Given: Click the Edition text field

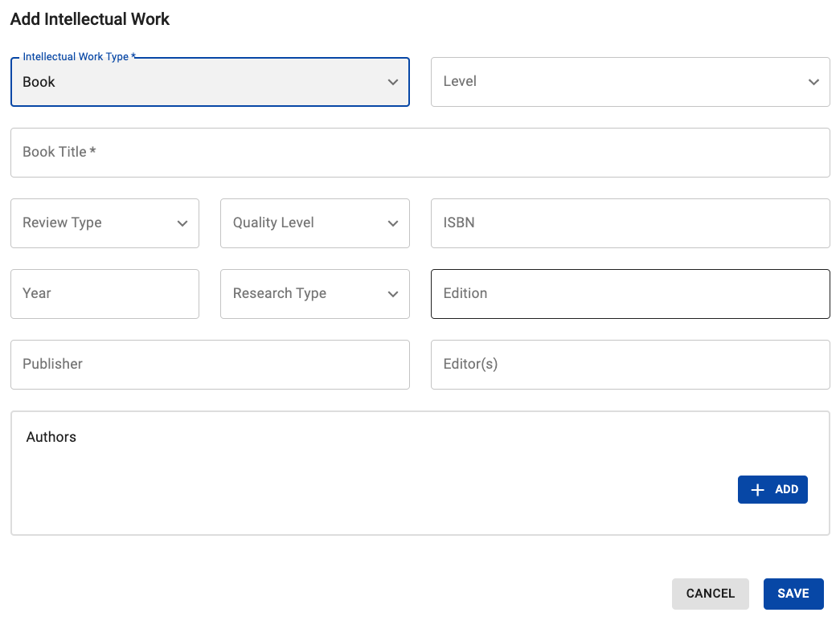Looking at the screenshot, I should [630, 294].
